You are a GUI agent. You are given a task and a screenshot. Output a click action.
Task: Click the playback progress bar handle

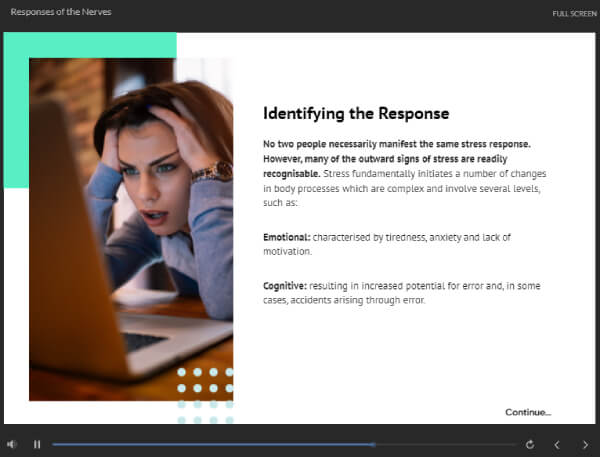pos(373,444)
